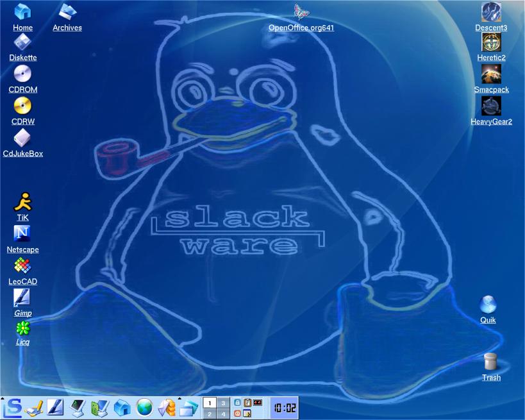Launch TiK messenger running-man icon
The width and height of the screenshot is (525, 420).
[x=23, y=202]
